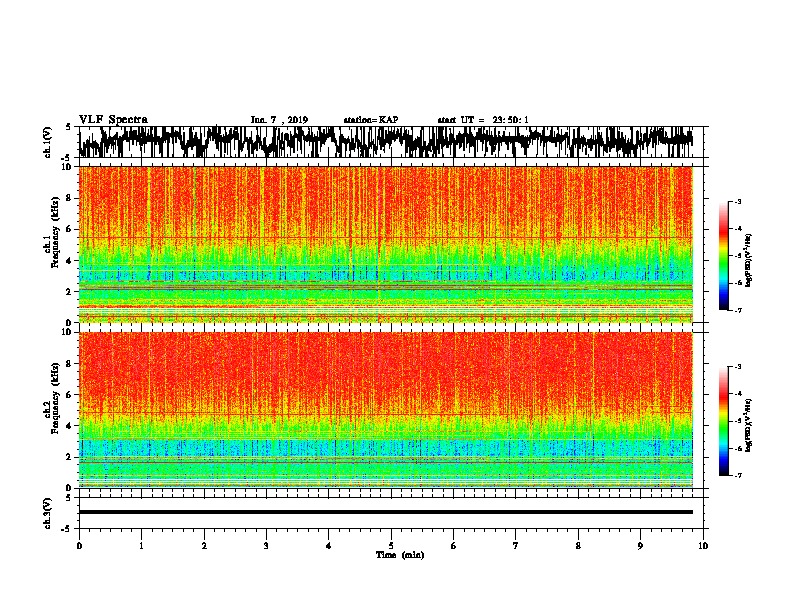Screen dimensions: 792x612
Task: Click the log(PSD) label beside ch.1 color scale
Action: 749,261
